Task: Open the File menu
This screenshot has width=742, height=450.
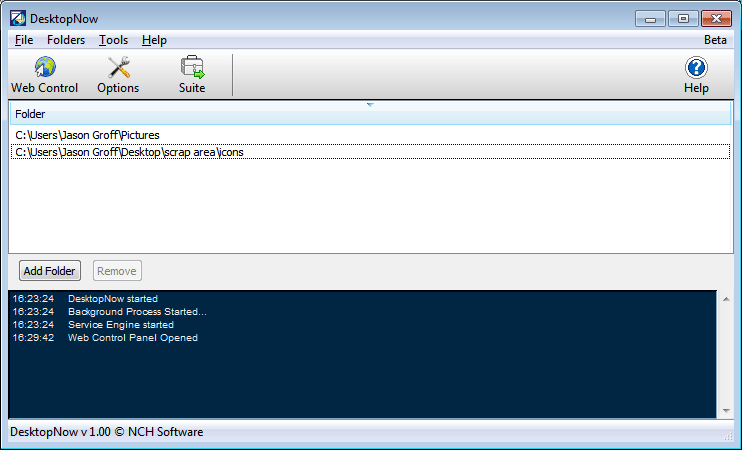Action: (24, 40)
